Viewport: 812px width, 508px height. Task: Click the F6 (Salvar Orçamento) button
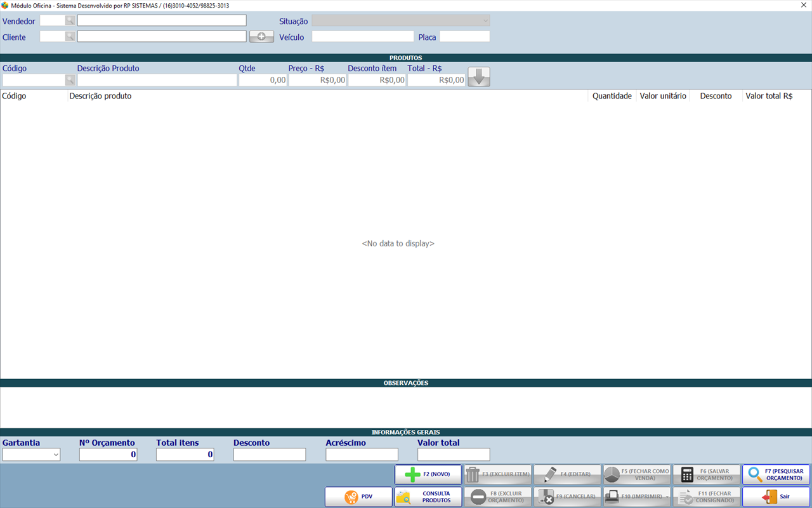(707, 474)
